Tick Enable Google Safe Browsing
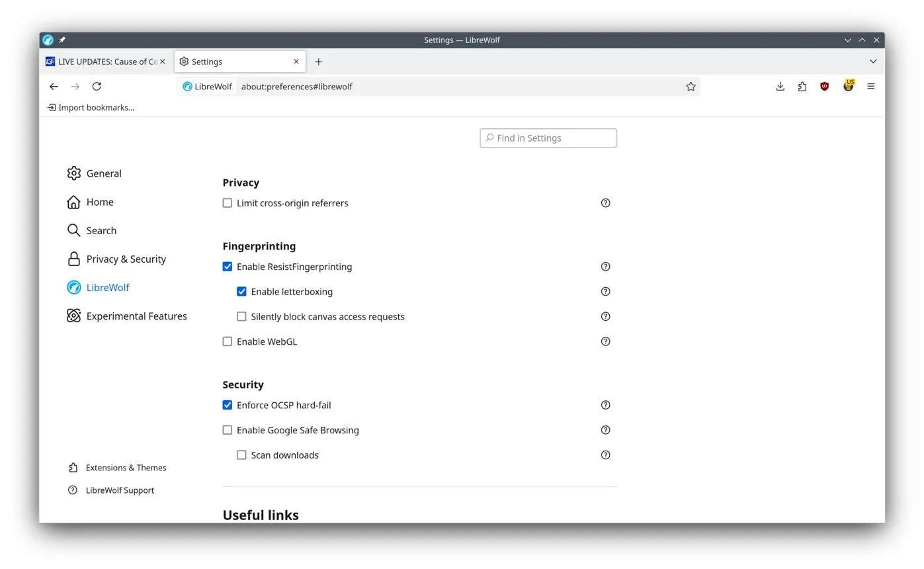This screenshot has height=569, width=924. (228, 430)
